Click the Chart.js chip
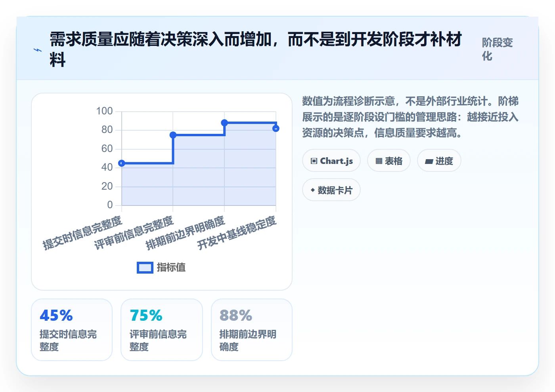 point(331,161)
